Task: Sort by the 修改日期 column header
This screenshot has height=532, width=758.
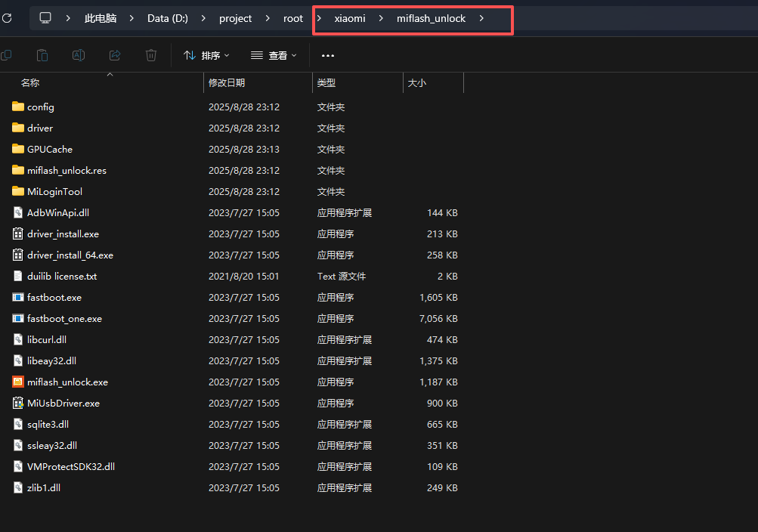Action: (227, 83)
